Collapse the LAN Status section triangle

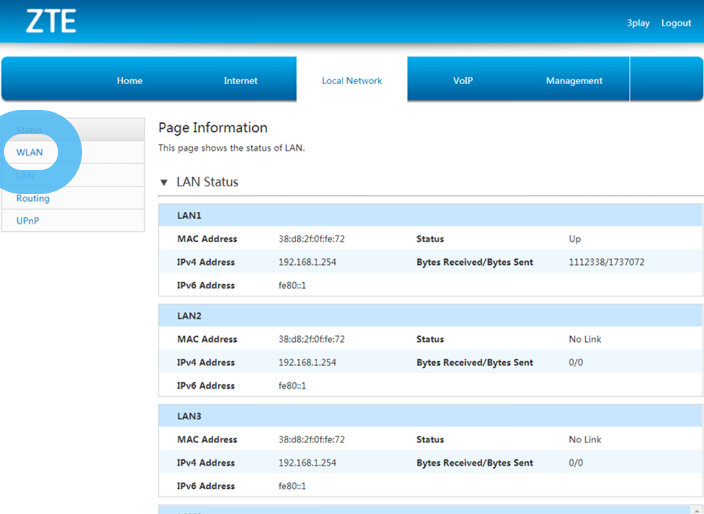164,183
